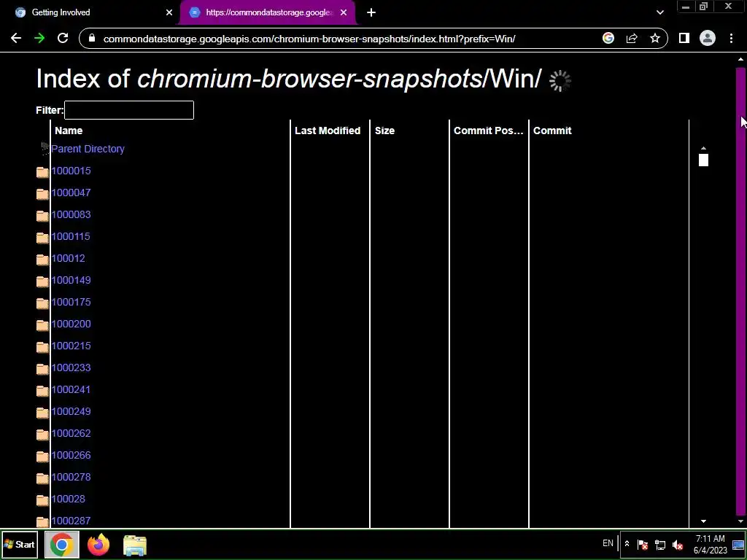Open File Explorer from the taskbar
Viewport: 747px width, 560px height.
pos(135,545)
